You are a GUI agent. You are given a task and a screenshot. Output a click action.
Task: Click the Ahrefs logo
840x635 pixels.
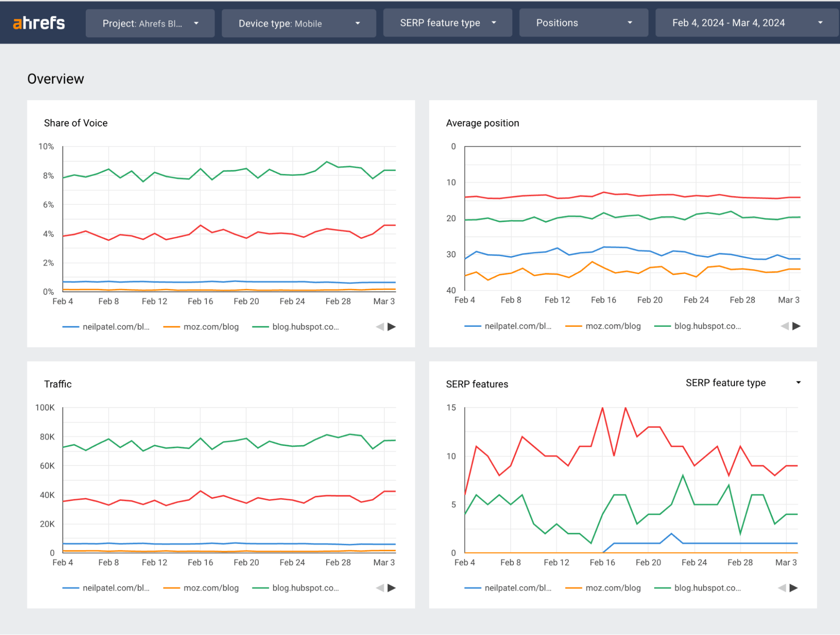pos(39,23)
